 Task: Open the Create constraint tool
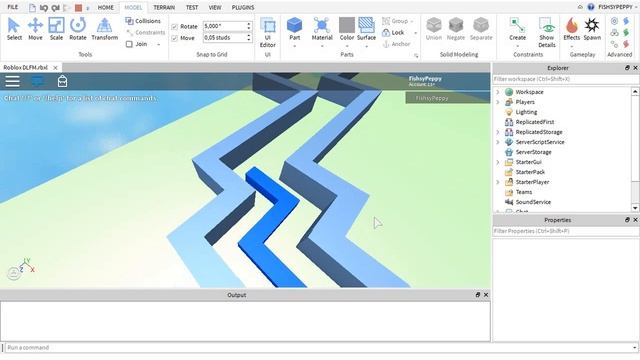pos(517,29)
